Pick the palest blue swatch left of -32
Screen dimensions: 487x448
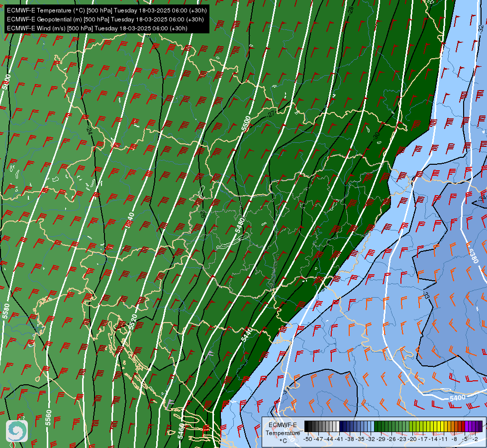pyautogui.click(x=373, y=426)
